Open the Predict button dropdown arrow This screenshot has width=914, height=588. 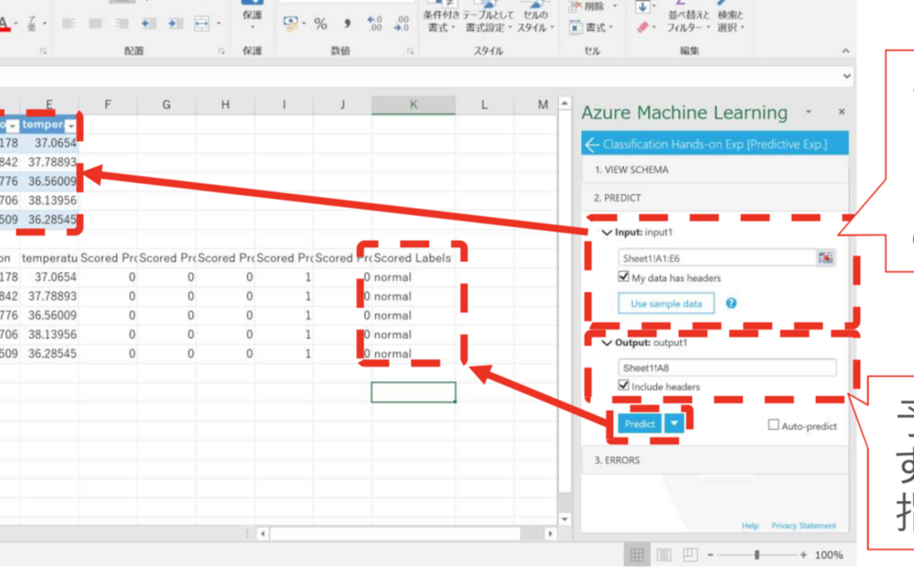coord(675,424)
